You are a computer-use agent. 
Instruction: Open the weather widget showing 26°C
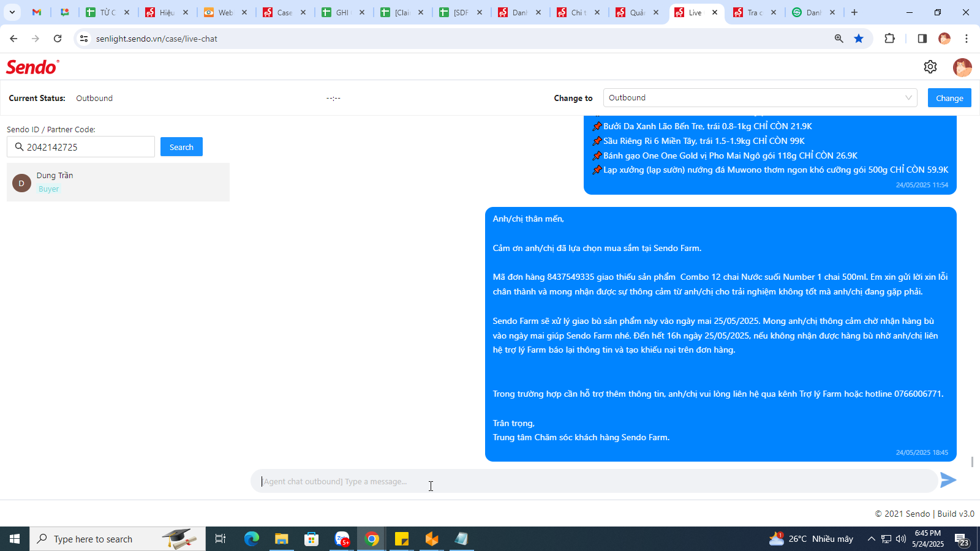click(811, 539)
